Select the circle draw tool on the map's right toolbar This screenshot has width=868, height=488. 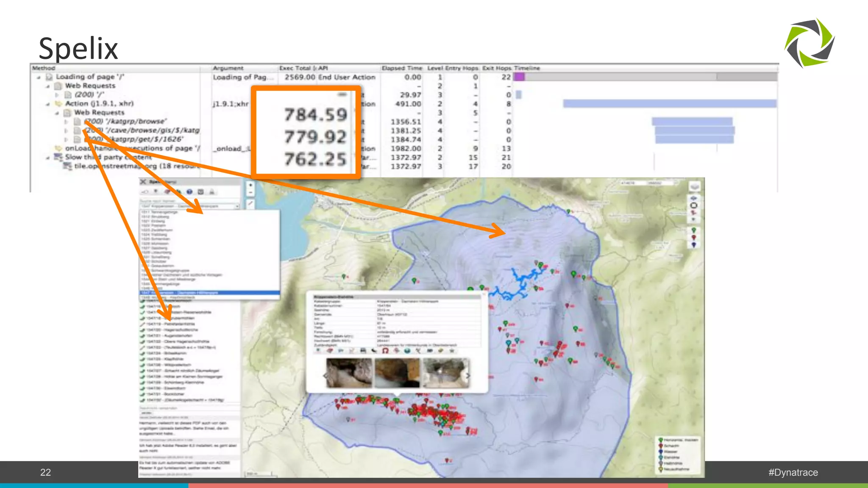click(x=694, y=205)
